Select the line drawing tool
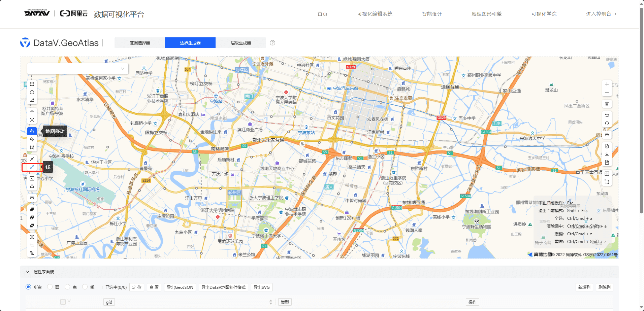 click(x=32, y=167)
